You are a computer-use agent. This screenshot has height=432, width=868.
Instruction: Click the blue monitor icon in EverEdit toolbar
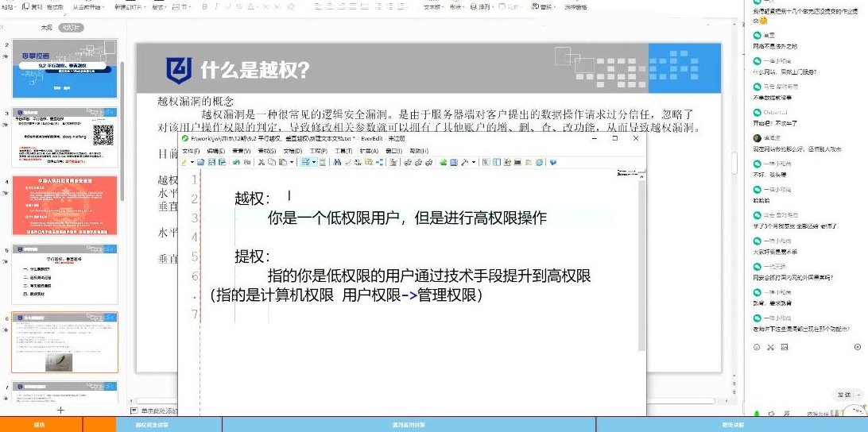pos(453,162)
